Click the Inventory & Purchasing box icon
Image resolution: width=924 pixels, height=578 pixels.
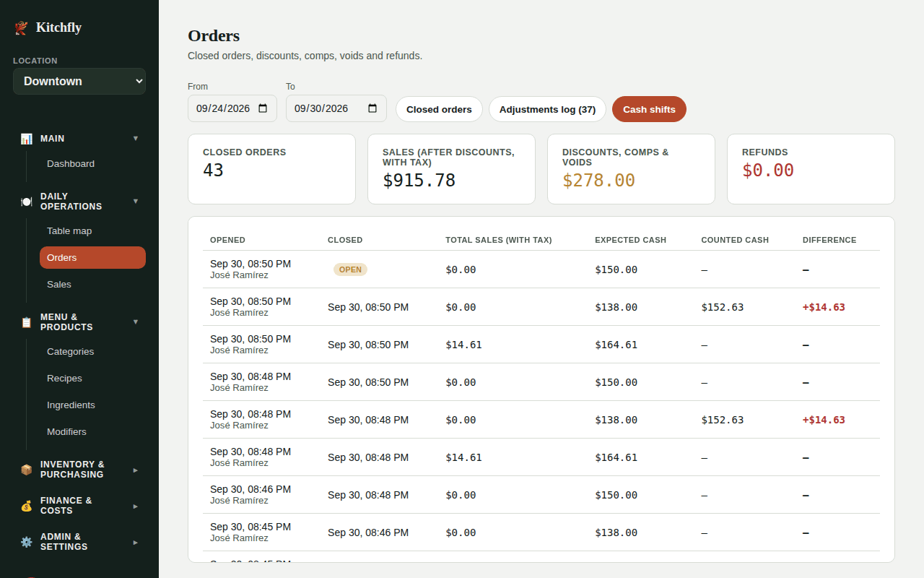point(27,470)
